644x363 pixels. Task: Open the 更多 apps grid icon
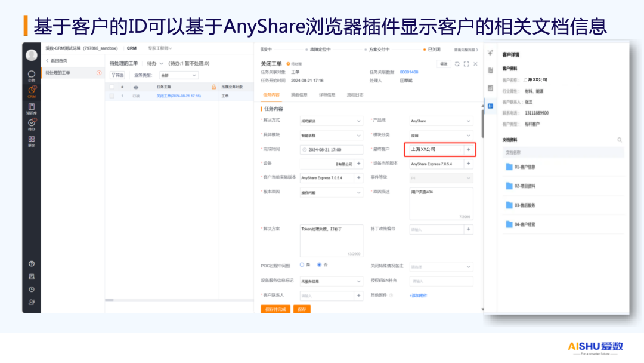tap(31, 141)
